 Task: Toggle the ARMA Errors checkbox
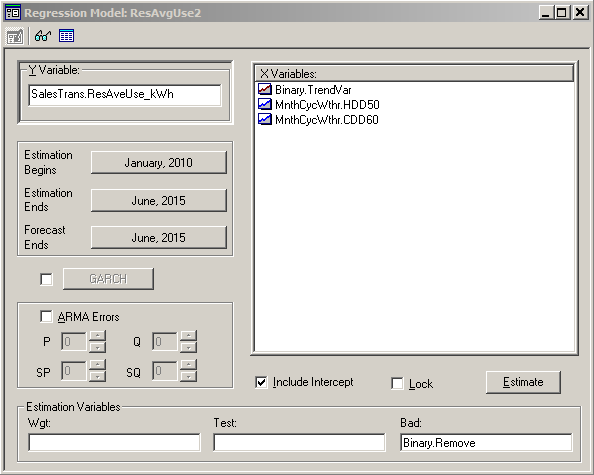pos(46,316)
